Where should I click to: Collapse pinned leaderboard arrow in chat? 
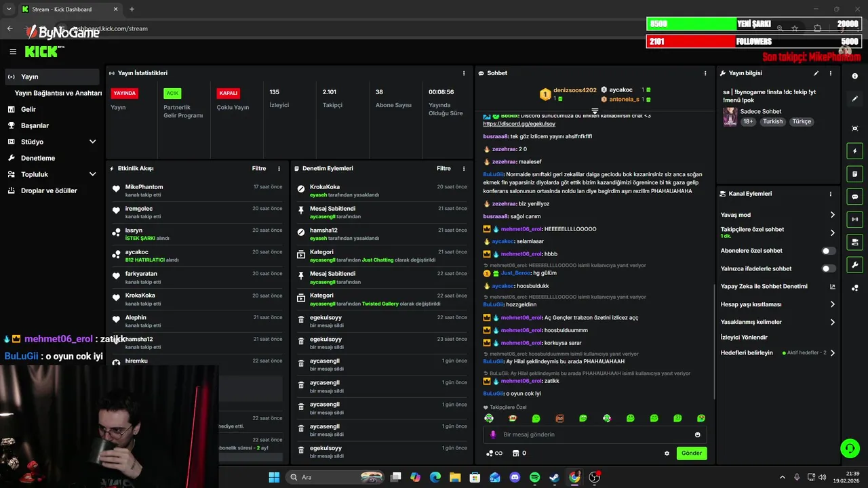point(595,110)
